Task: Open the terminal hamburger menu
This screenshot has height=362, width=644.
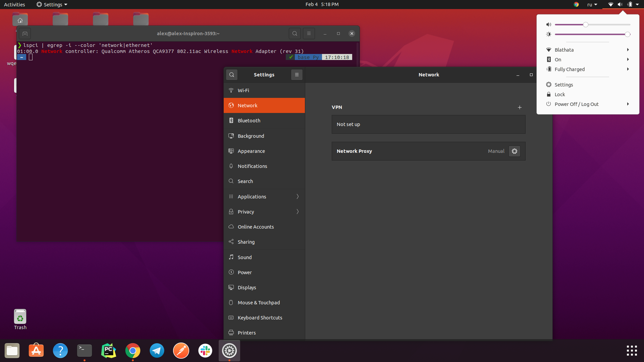Action: (x=309, y=34)
